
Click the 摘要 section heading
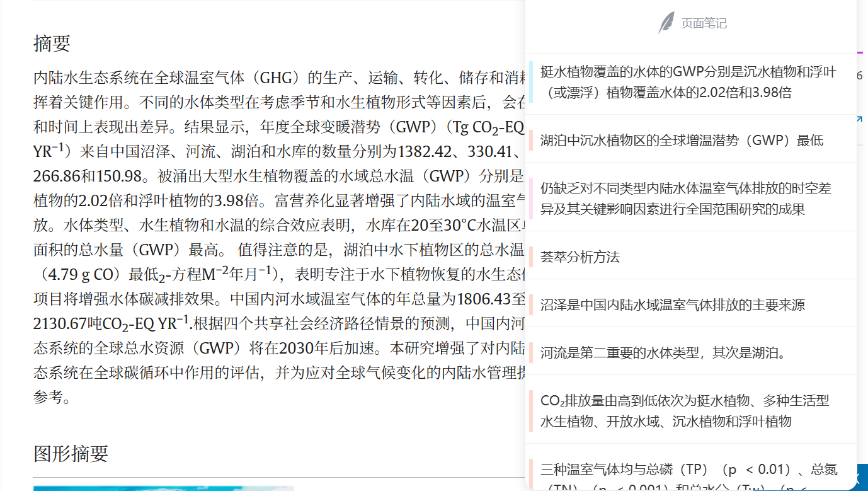[x=52, y=43]
